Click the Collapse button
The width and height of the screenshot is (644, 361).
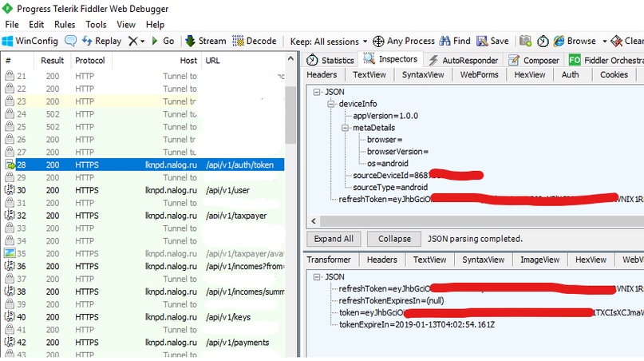394,239
